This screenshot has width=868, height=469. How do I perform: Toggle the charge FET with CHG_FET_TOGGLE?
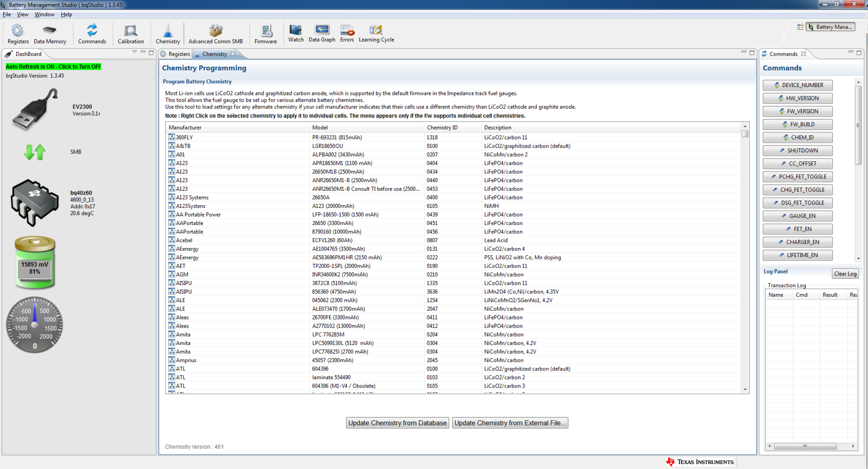[797, 190]
